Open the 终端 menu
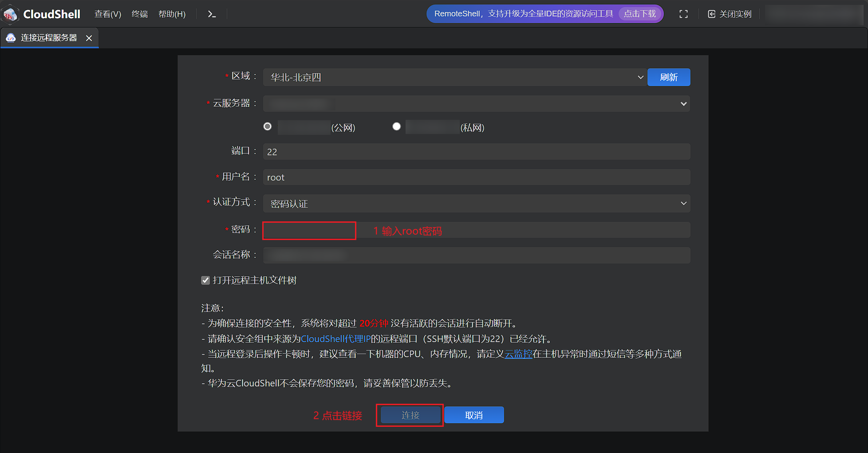The width and height of the screenshot is (868, 453). [x=140, y=14]
